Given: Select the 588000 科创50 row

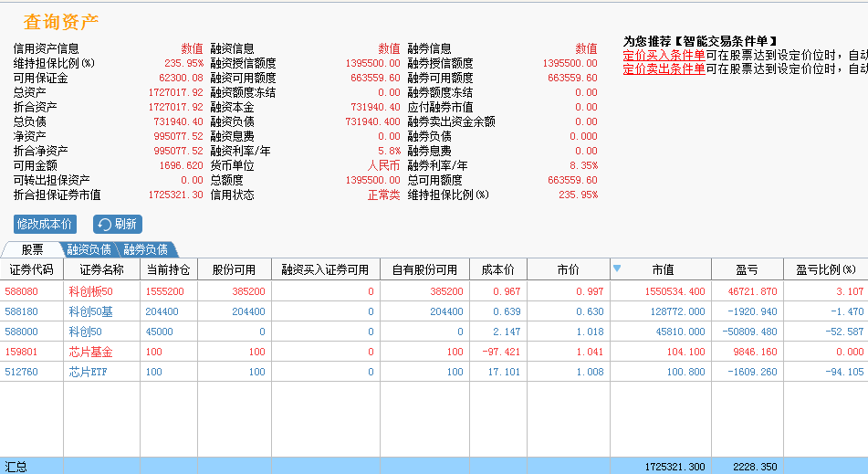Looking at the screenshot, I should [x=434, y=332].
